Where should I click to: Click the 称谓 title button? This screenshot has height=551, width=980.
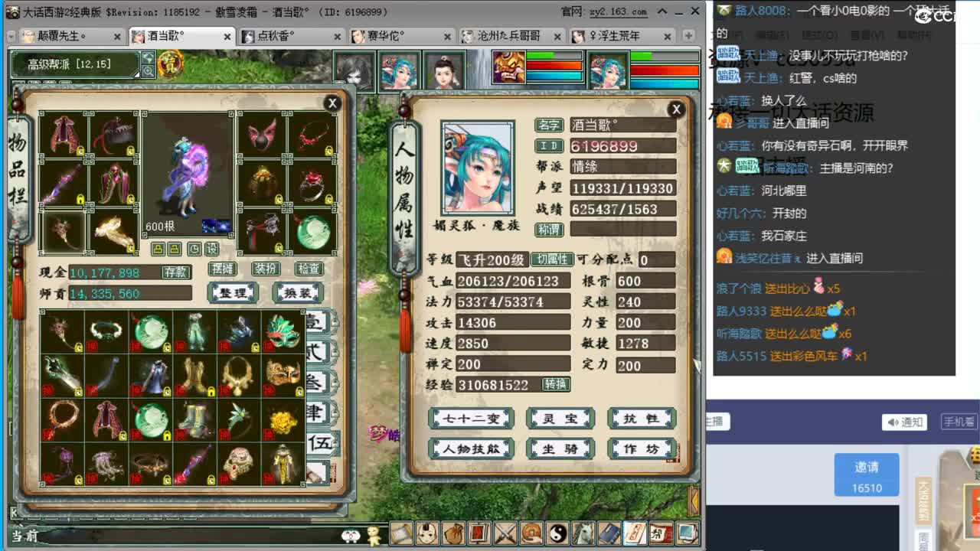coord(549,230)
